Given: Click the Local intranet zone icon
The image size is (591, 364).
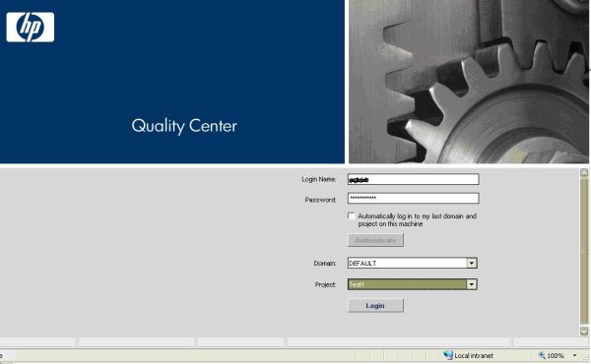Looking at the screenshot, I should 448,355.
